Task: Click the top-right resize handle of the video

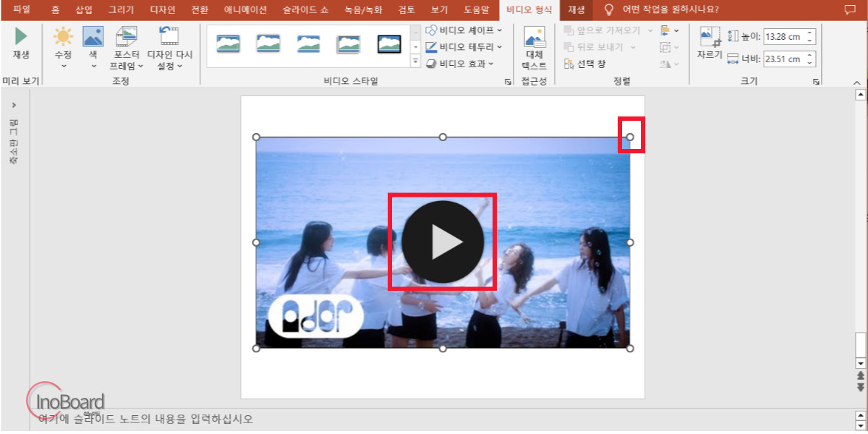Action: [x=630, y=137]
